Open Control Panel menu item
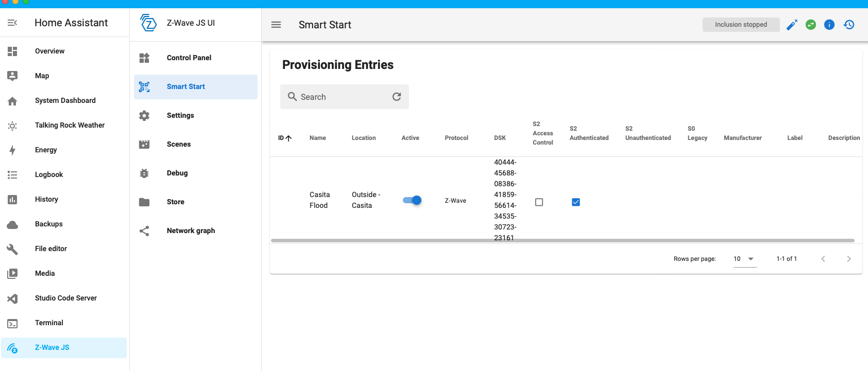The image size is (868, 371). point(196,58)
